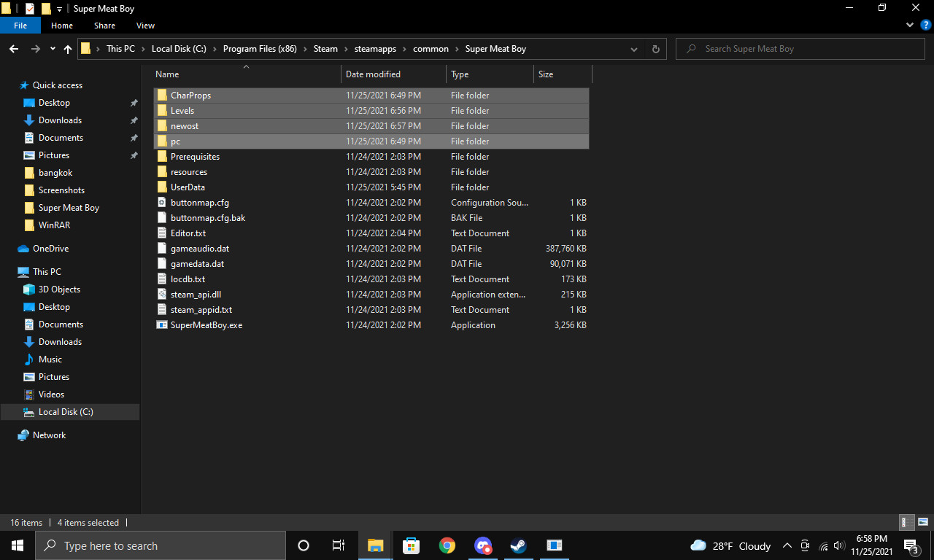The height and width of the screenshot is (560, 934).
Task: Select the pc folder icon
Action: [x=162, y=141]
